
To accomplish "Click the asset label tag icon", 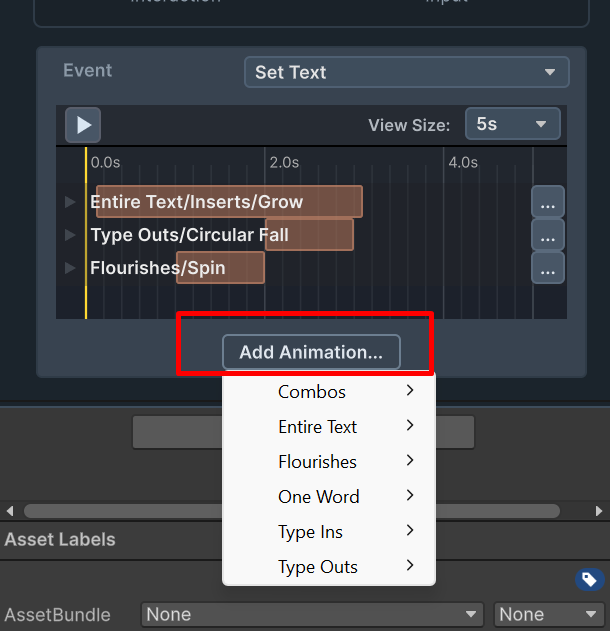I will [589, 579].
